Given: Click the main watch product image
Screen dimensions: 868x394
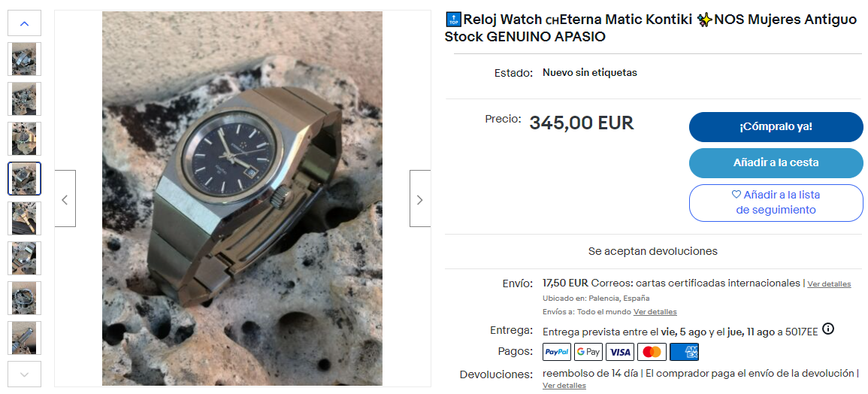Looking at the screenshot, I should point(242,199).
